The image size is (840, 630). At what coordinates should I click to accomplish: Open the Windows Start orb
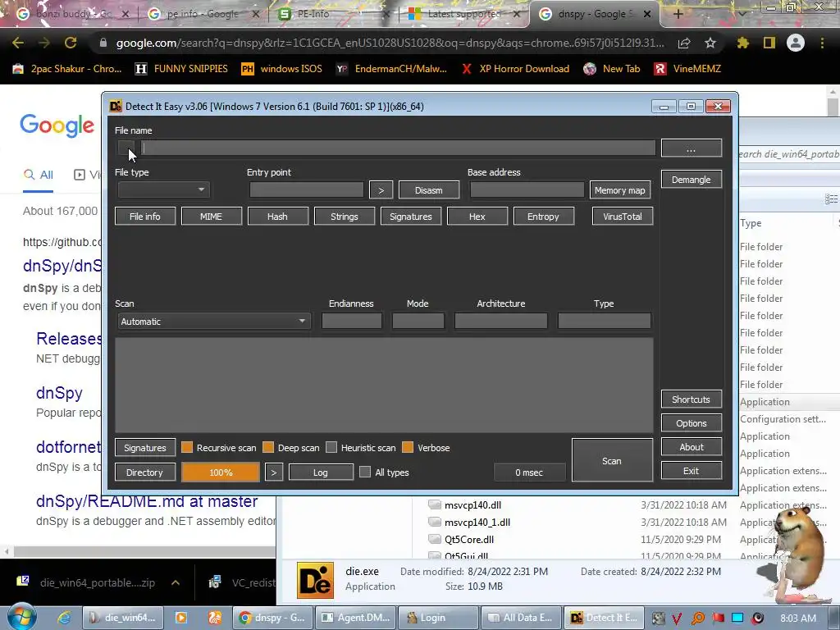pyautogui.click(x=21, y=617)
